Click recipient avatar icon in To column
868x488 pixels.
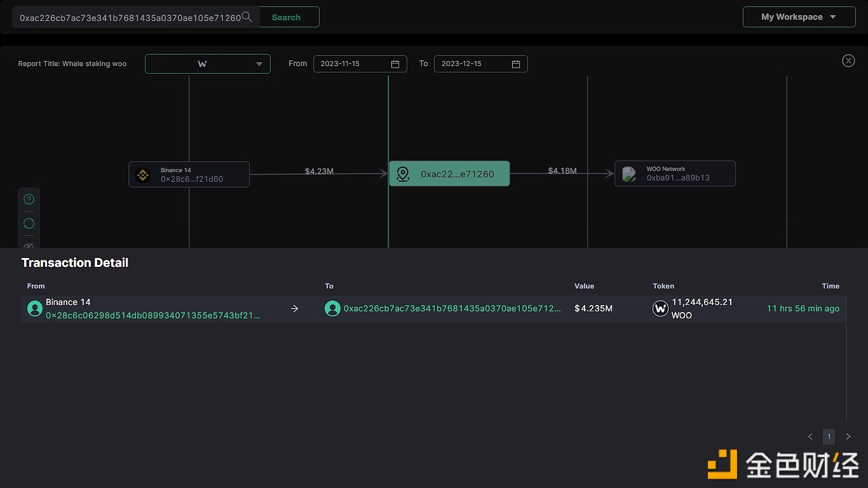click(332, 309)
